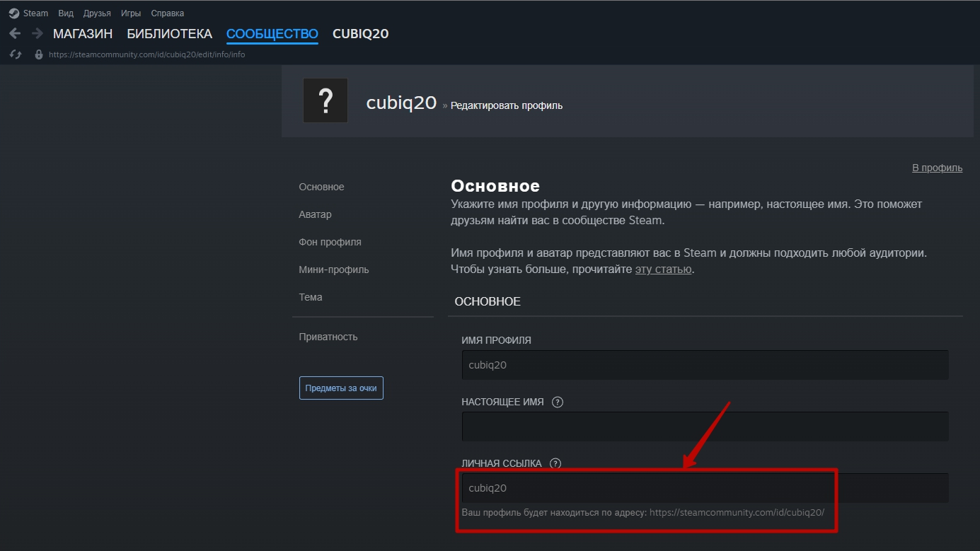The width and height of the screenshot is (980, 551).
Task: Click the steamcommunity.com address URL
Action: (x=147, y=54)
